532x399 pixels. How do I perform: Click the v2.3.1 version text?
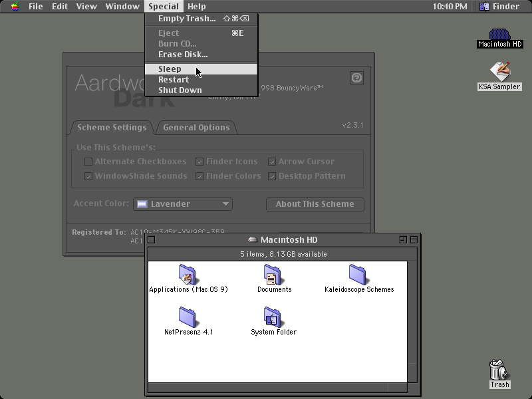352,125
